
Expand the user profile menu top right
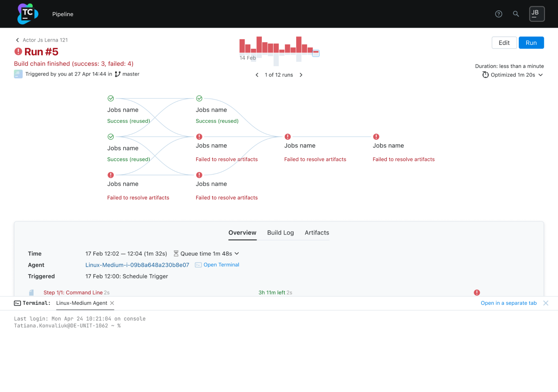click(x=536, y=14)
